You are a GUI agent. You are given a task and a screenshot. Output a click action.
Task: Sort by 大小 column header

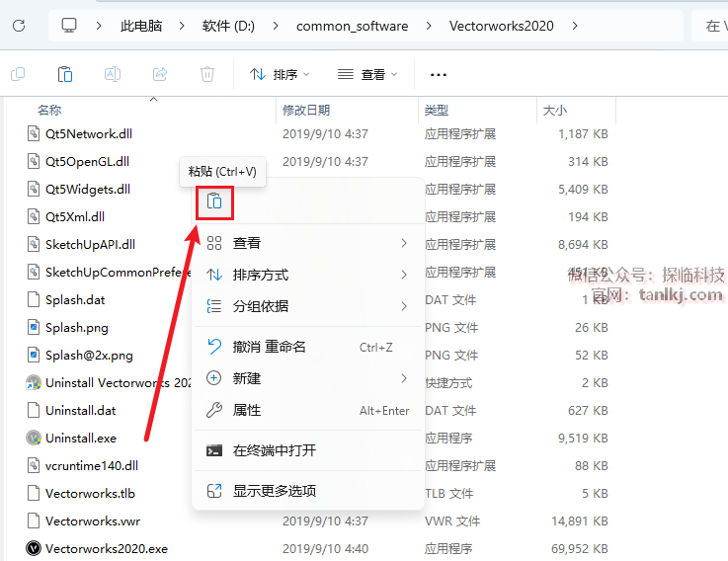pyautogui.click(x=555, y=110)
